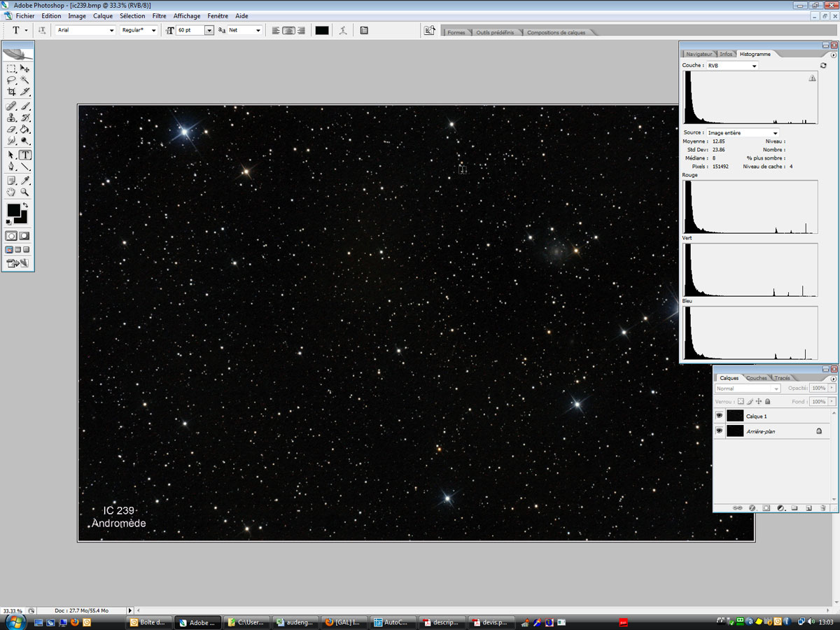Image resolution: width=840 pixels, height=630 pixels.
Task: Toggle lock transparent pixels in Verrou row
Action: point(741,402)
